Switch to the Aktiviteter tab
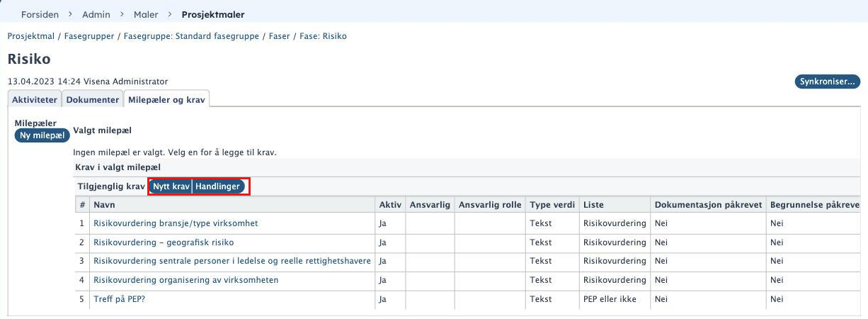 [35, 100]
